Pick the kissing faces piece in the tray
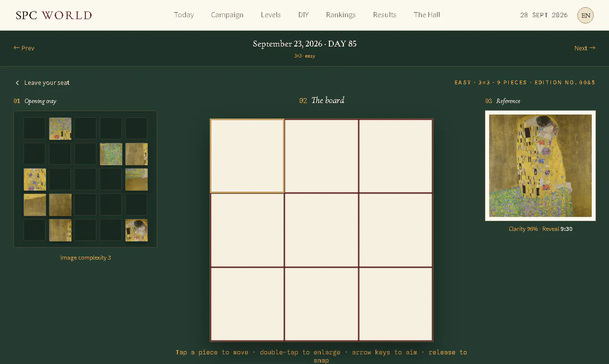 point(137,230)
